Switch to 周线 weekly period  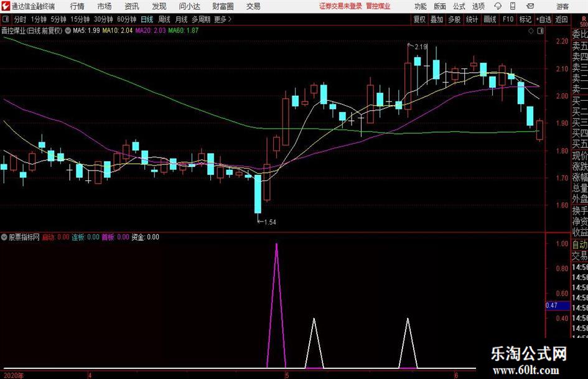click(x=164, y=19)
